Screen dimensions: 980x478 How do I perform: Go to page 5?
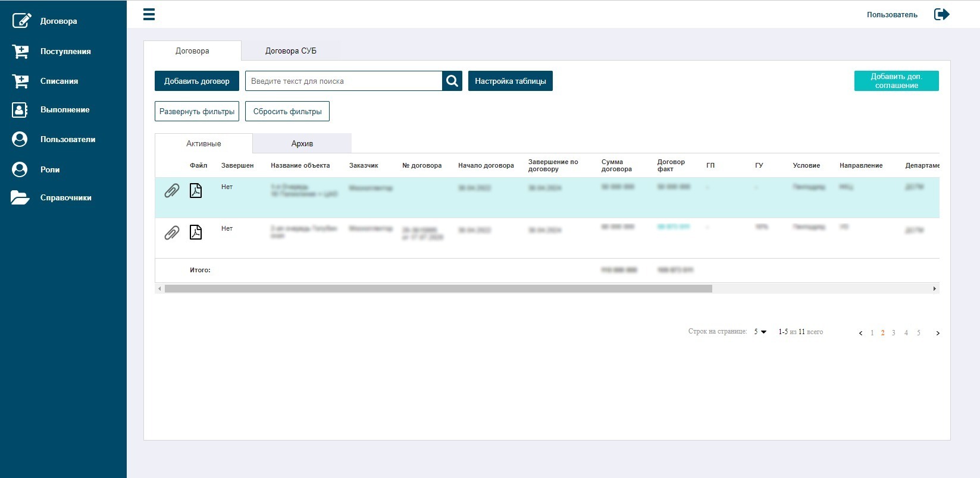(919, 333)
